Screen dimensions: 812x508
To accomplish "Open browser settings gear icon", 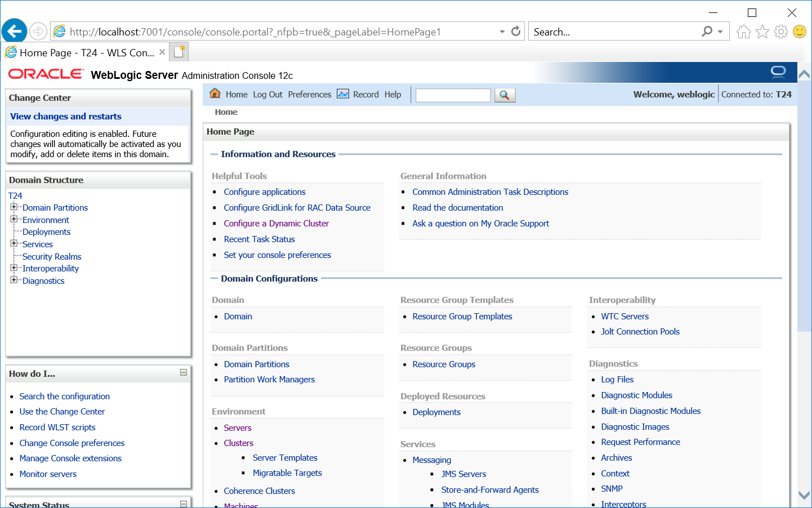I will pos(781,32).
